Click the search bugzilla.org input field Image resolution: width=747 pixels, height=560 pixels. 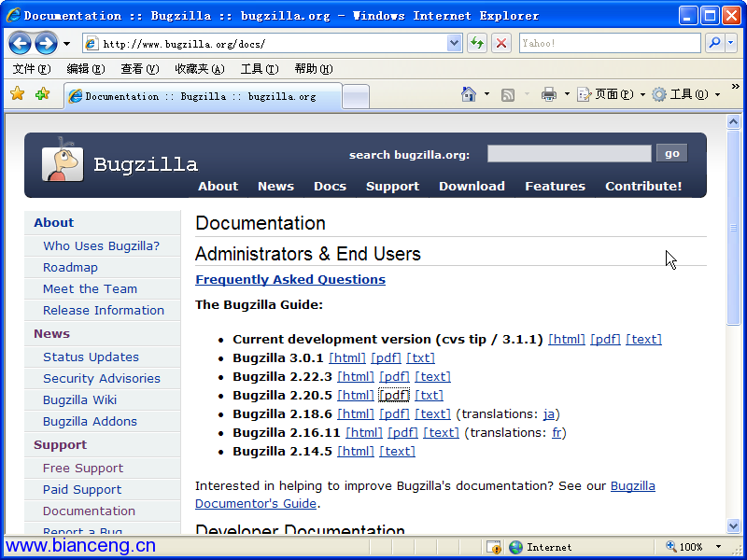[x=570, y=154]
